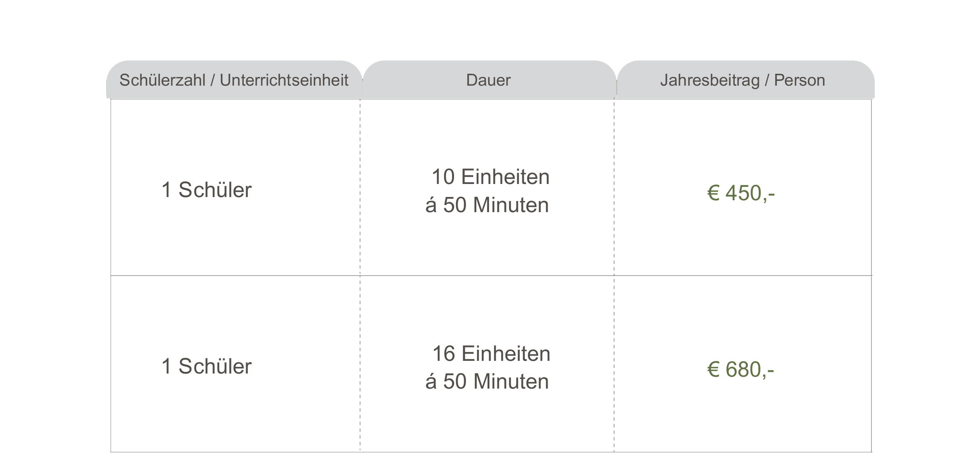Image resolution: width=980 pixels, height=456 pixels.
Task: Select the Dauer column header
Action: [489, 80]
